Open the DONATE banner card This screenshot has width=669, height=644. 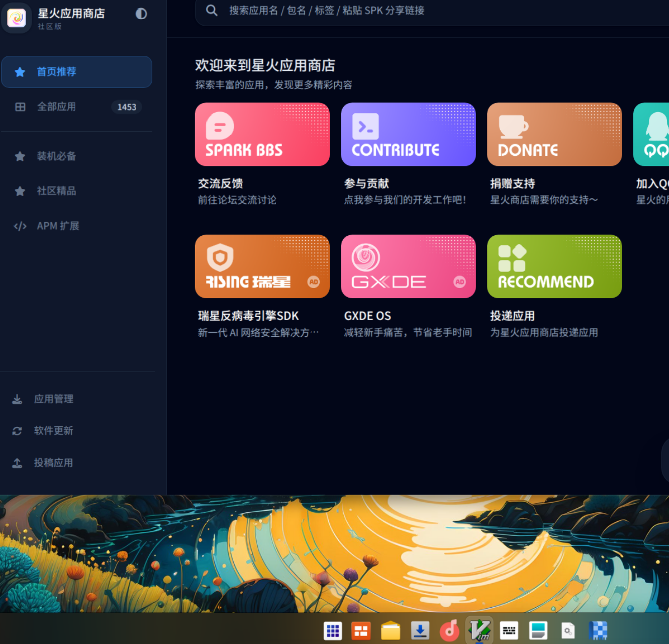click(554, 134)
